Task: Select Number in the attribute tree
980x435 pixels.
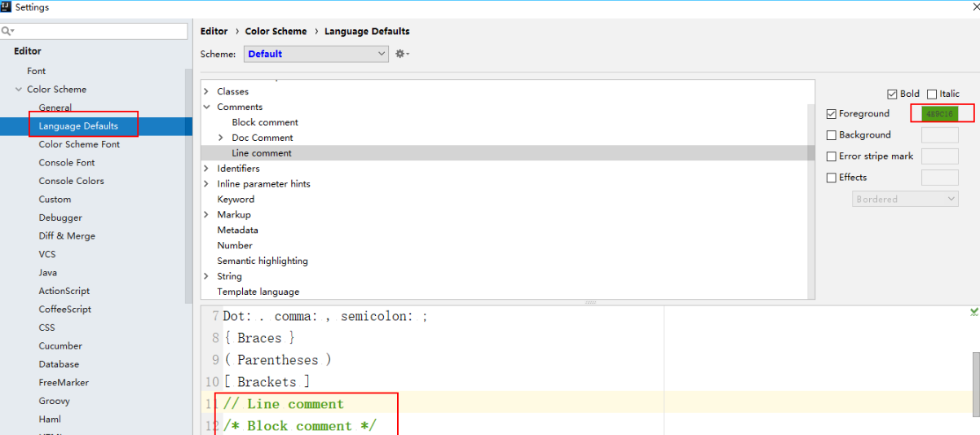Action: coord(235,245)
